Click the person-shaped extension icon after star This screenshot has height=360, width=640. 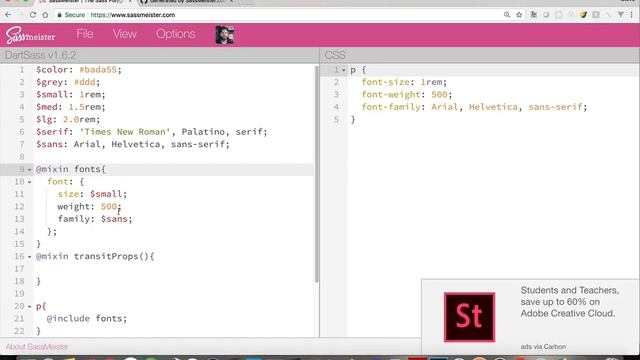[x=533, y=15]
